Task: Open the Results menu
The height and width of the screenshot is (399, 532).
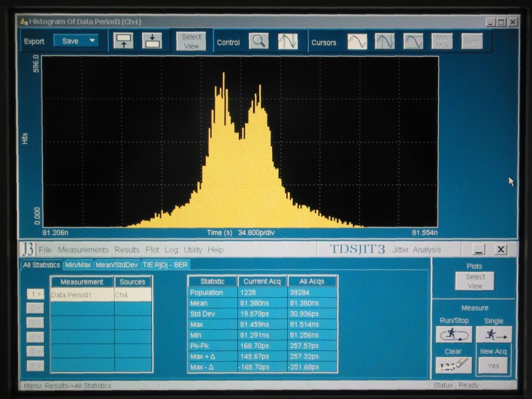Action: tap(127, 250)
